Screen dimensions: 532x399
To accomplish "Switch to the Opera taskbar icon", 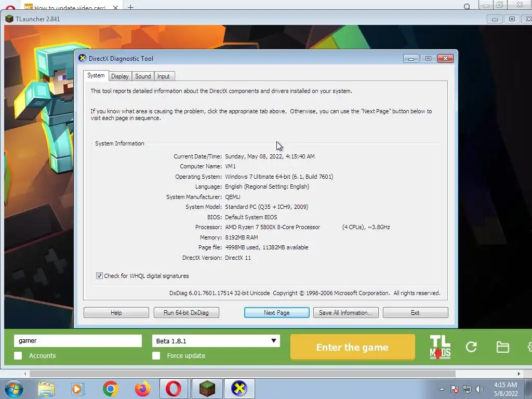I will (174, 389).
